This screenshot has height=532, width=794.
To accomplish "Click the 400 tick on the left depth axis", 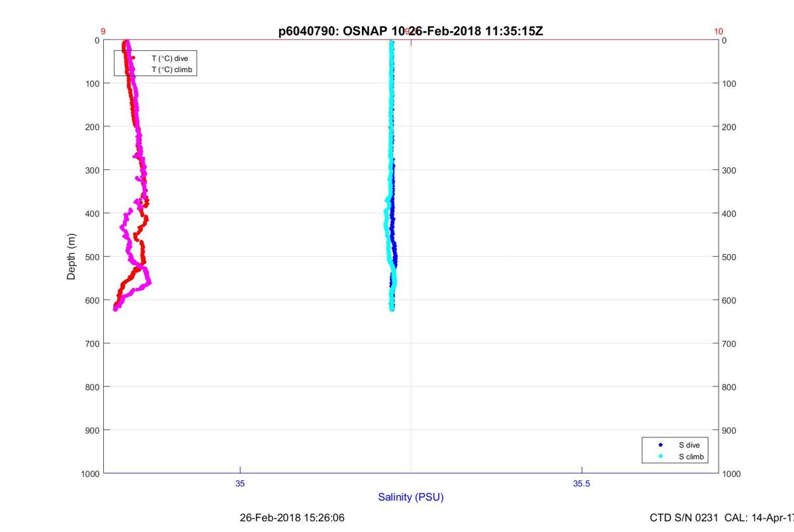I will pyautogui.click(x=93, y=213).
